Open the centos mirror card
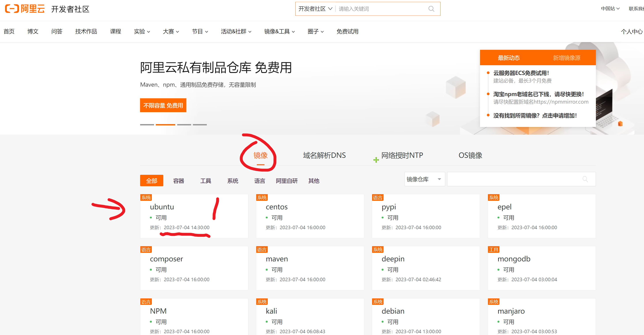 310,216
